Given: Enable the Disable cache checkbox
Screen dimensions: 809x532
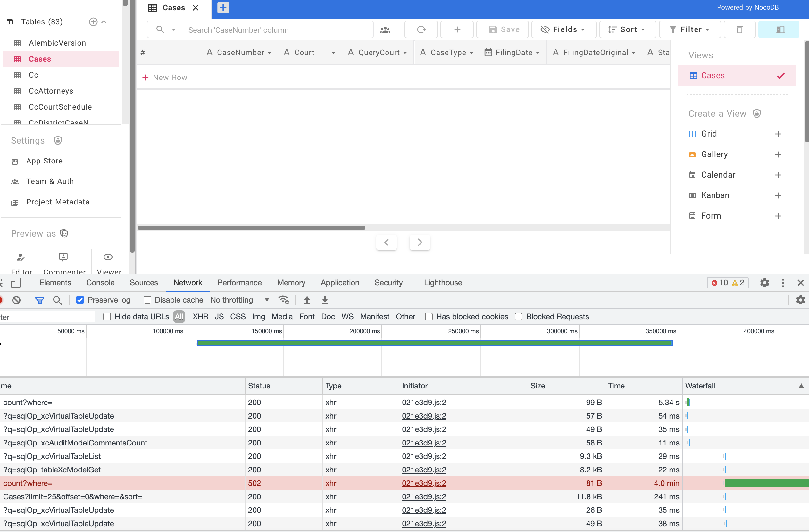Looking at the screenshot, I should click(147, 300).
